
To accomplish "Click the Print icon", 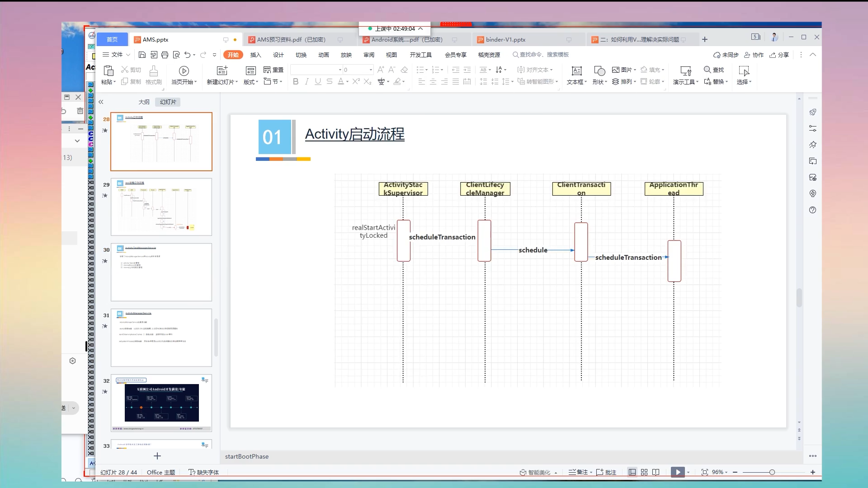I will (165, 55).
